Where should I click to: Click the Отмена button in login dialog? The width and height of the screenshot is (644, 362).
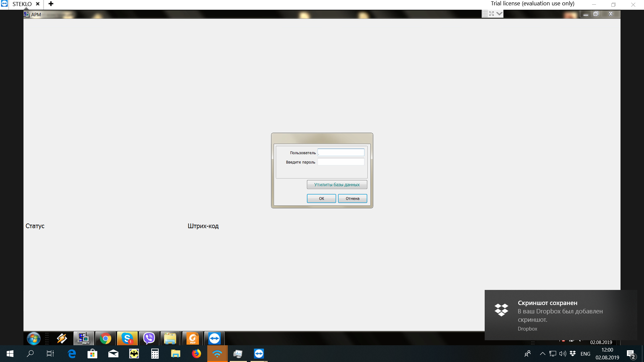[353, 198]
